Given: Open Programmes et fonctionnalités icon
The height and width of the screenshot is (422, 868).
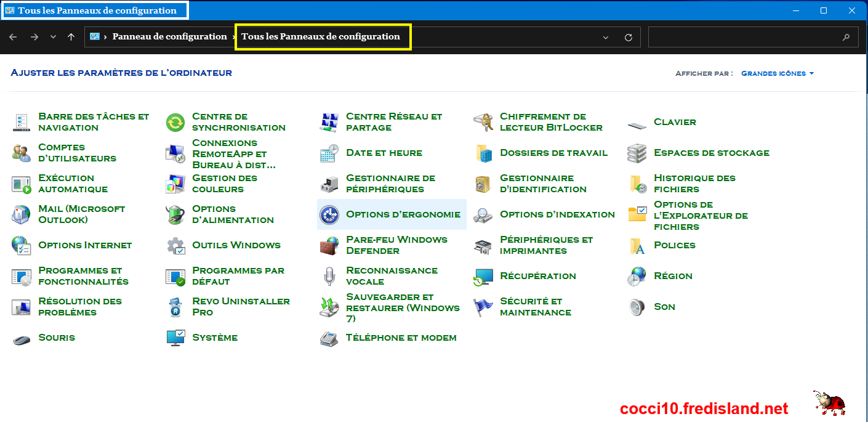Looking at the screenshot, I should click(22, 276).
